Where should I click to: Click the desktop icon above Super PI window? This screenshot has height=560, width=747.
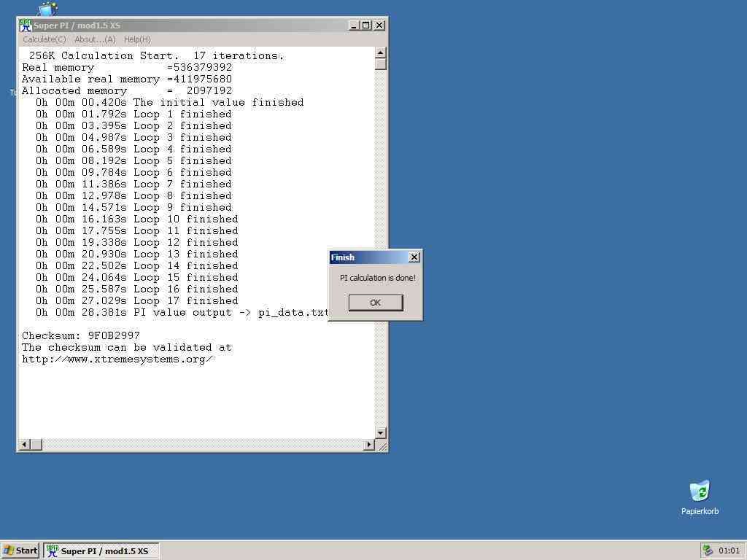click(47, 8)
